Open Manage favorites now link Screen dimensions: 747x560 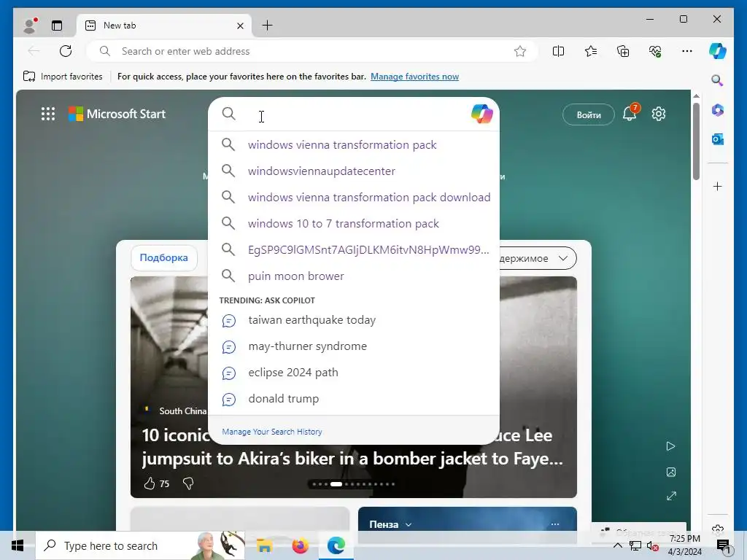[x=414, y=76]
